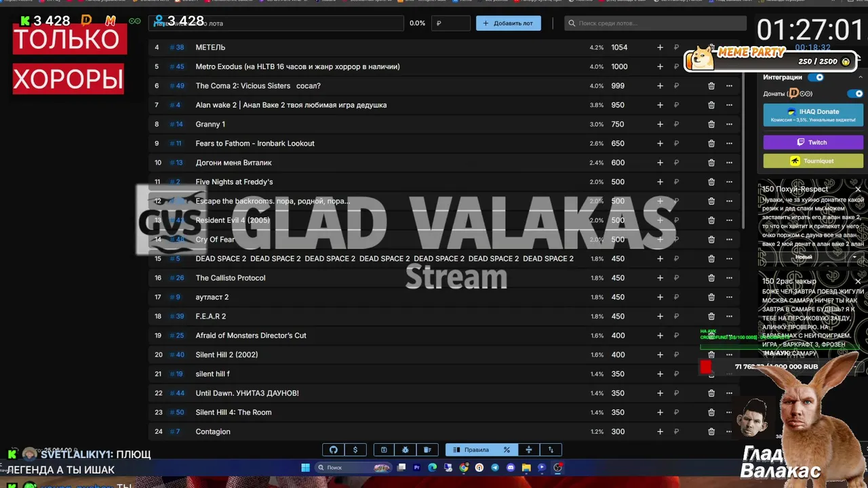Click the Tourniquet integration button
868x488 pixels.
(x=813, y=161)
